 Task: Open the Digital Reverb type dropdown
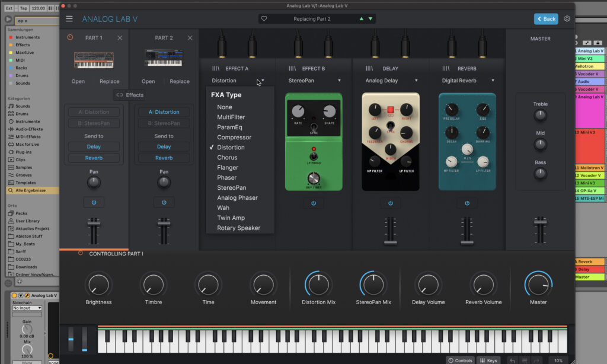468,81
